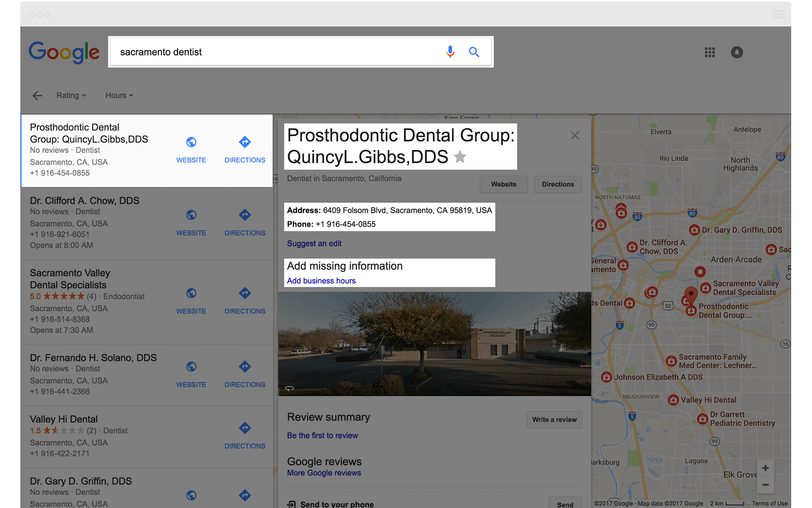The height and width of the screenshot is (508, 812).
Task: Select Valley Hi Dental listing title
Action: pyautogui.click(x=64, y=419)
